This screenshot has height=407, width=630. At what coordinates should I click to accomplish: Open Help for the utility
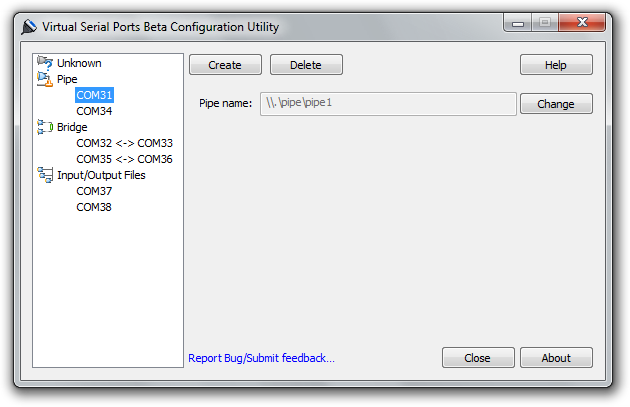coord(556,65)
